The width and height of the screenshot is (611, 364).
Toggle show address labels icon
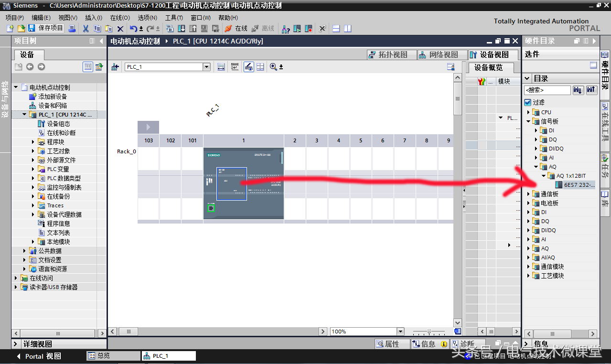[248, 67]
